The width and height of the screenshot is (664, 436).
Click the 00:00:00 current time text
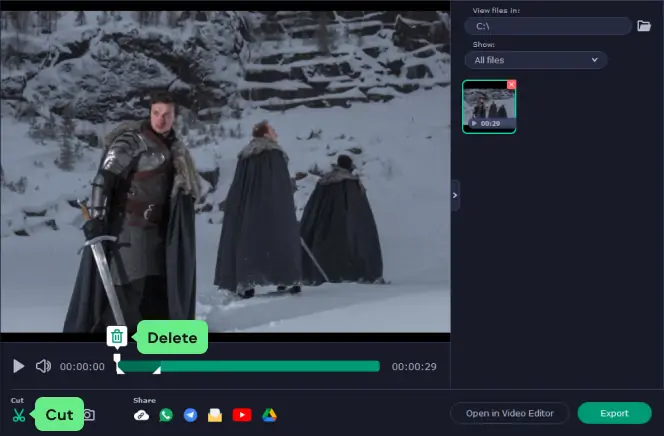pos(82,367)
